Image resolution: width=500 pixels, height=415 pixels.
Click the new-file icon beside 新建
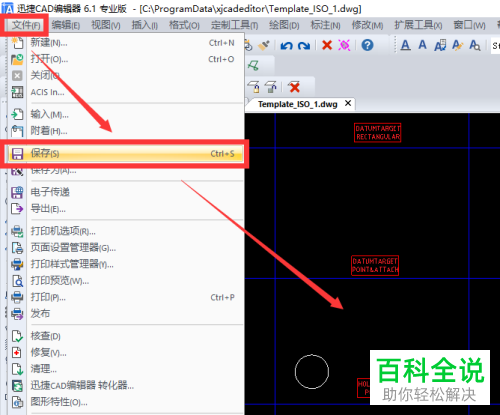click(17, 43)
